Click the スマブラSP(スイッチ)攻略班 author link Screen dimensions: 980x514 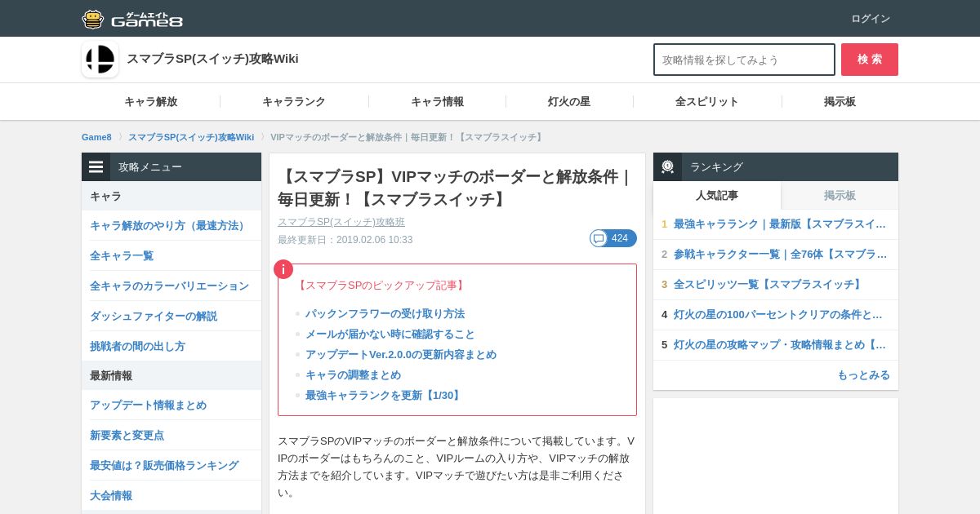click(x=341, y=222)
